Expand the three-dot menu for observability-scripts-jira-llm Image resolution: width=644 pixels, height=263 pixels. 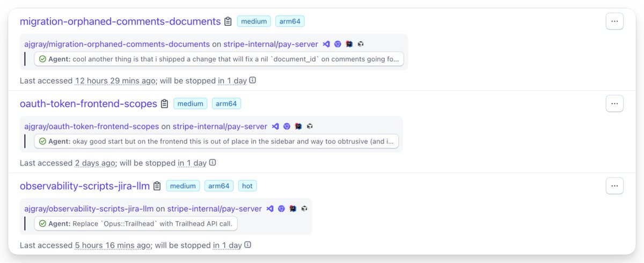614,186
